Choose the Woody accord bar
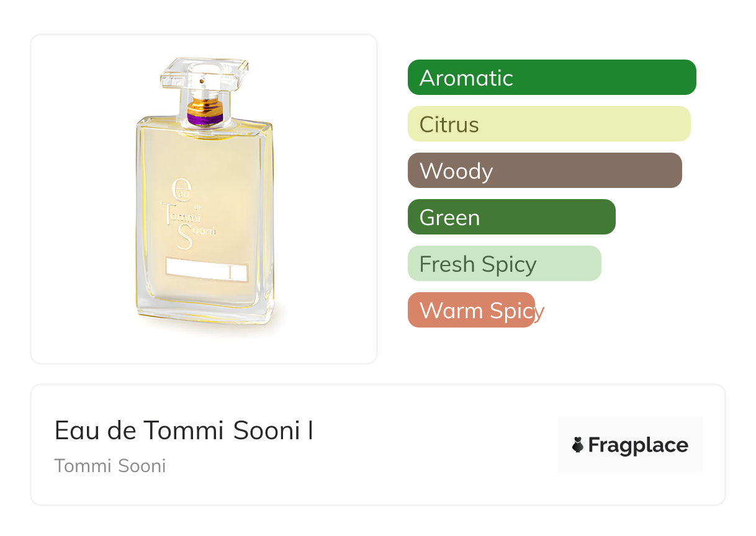Viewport: 756px width, 536px height. (x=544, y=171)
